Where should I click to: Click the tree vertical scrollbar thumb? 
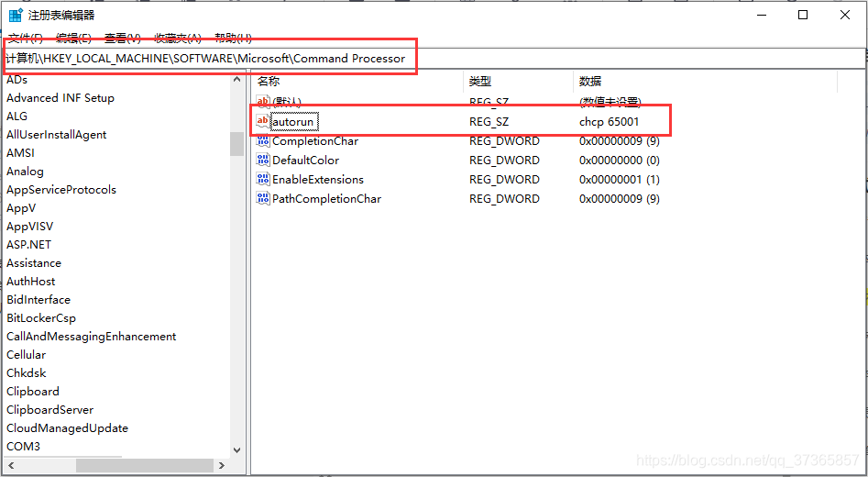pos(236,144)
